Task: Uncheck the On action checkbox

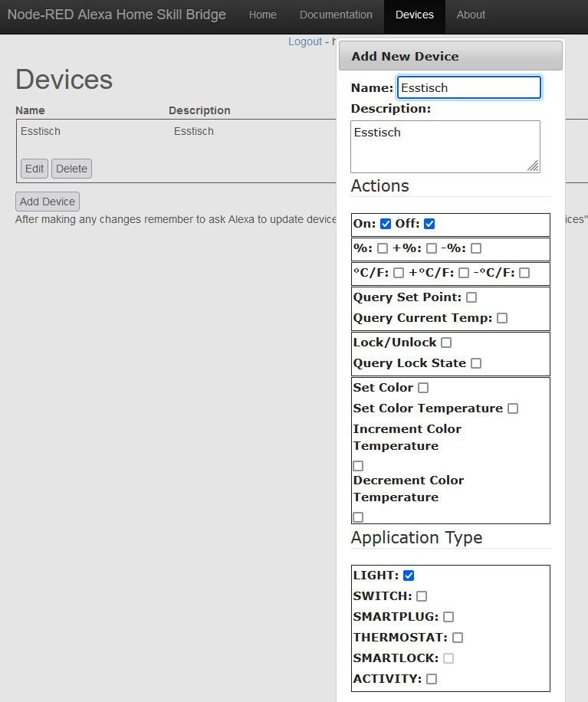Action: click(x=386, y=224)
